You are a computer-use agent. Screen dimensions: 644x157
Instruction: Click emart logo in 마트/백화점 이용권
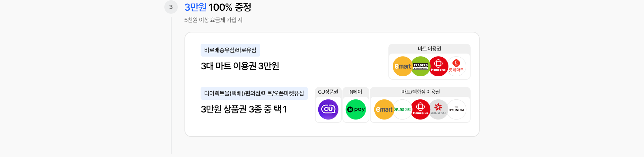click(x=384, y=109)
